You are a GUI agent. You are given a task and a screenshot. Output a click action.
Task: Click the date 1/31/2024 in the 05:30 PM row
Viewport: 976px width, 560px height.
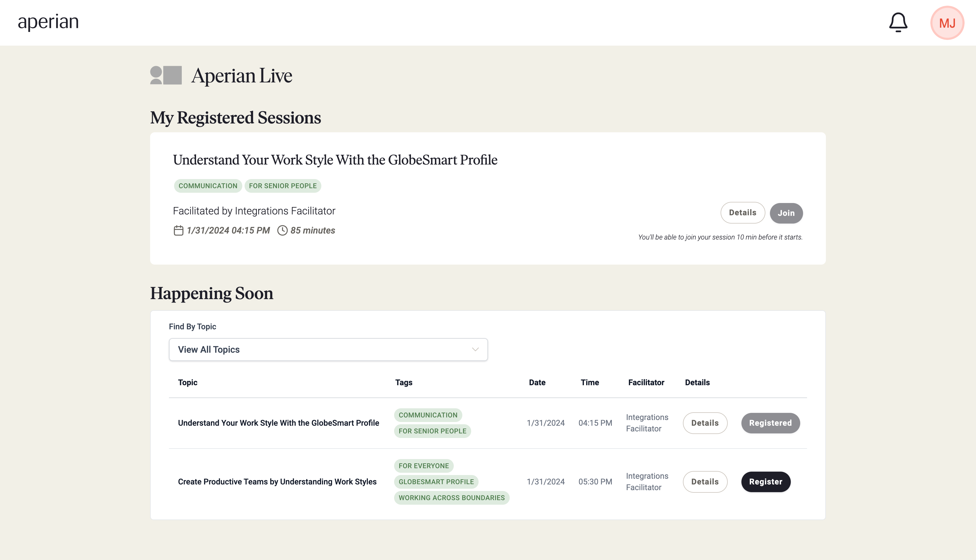(545, 482)
